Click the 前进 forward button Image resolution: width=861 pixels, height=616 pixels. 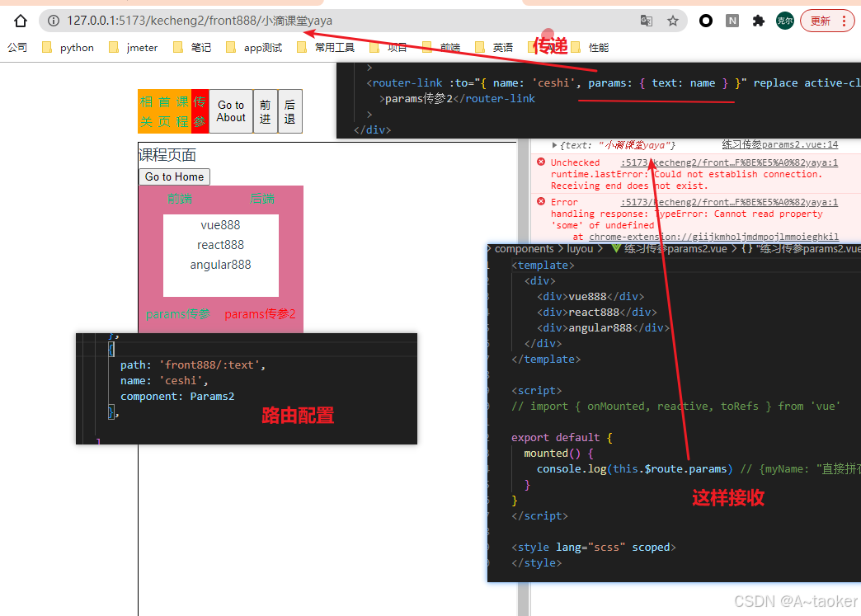266,111
